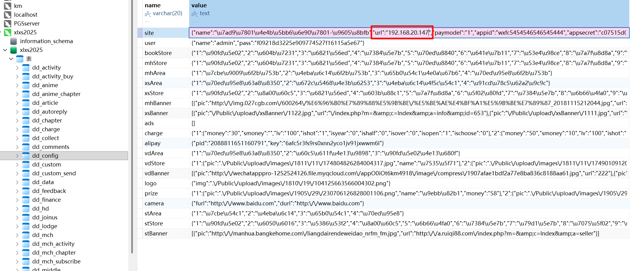Expand the dd_feedback table node
This screenshot has width=644, height=271.
pyautogui.click(x=17, y=191)
